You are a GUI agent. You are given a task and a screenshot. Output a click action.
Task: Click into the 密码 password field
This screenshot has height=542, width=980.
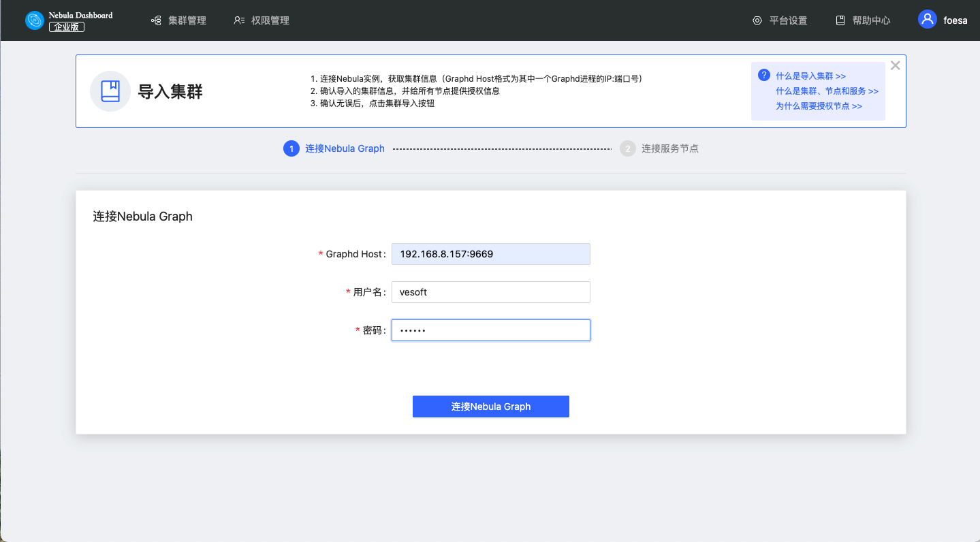(x=490, y=330)
